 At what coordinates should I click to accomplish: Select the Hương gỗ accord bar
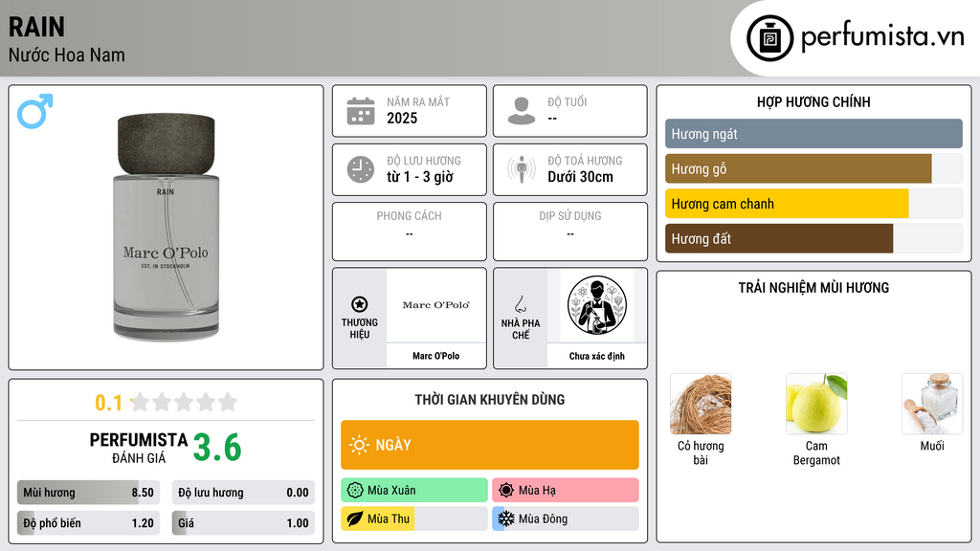click(x=813, y=168)
